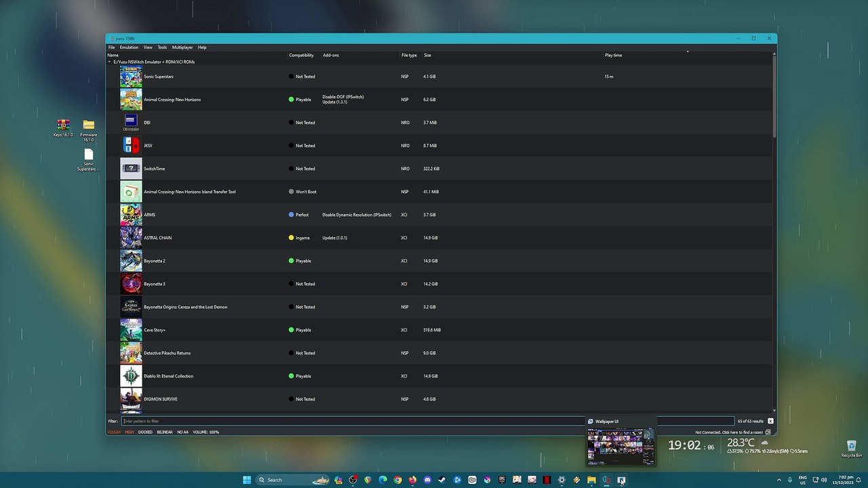Select the Diablo III: Eternal Collection icon
Viewport: 868px width, 488px height.
[131, 376]
